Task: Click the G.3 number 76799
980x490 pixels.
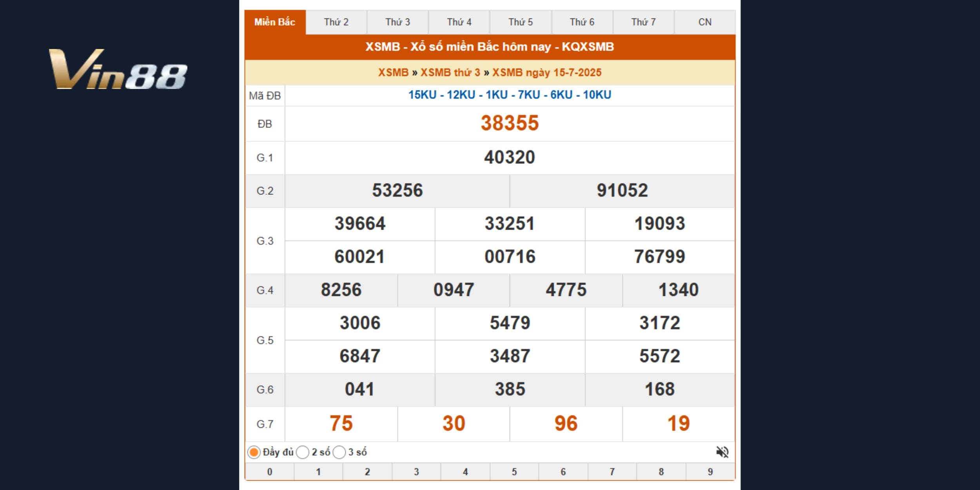Action: [x=660, y=257]
